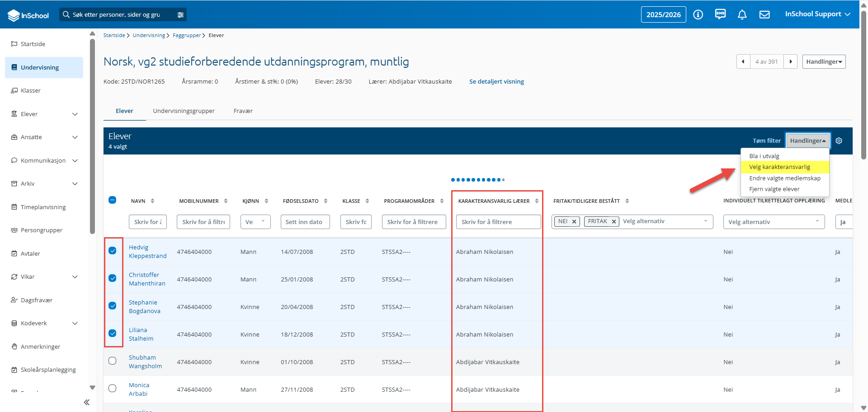Go to Undervisning breadcrumb
Screen dimensions: 868x412
click(149, 35)
